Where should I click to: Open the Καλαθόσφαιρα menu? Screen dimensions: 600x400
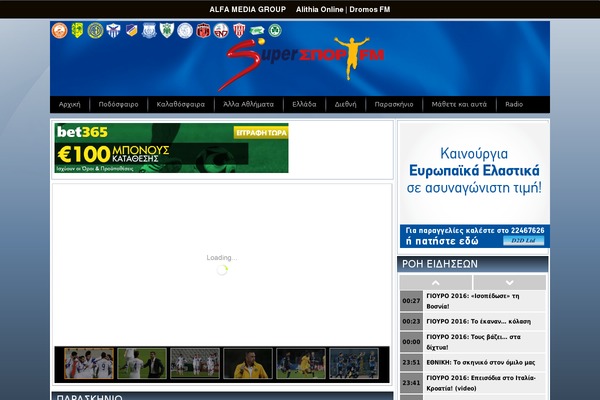pyautogui.click(x=181, y=104)
